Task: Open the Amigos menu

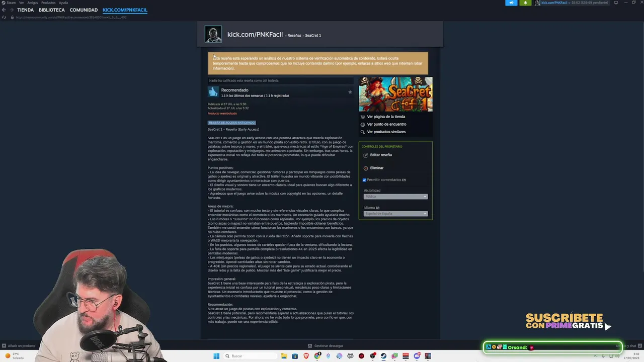Action: (x=33, y=3)
